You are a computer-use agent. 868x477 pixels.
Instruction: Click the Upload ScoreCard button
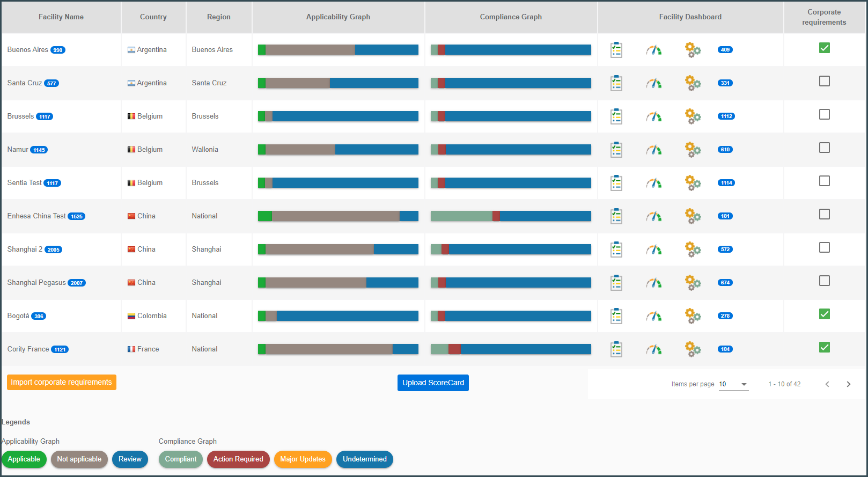point(433,383)
